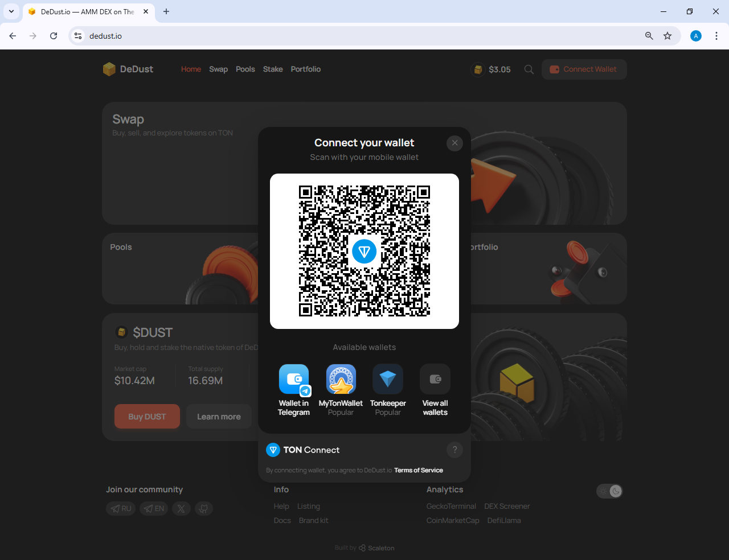Select MyTonWallet from available wallets
Screen dimensions: 729x560
pos(341,390)
